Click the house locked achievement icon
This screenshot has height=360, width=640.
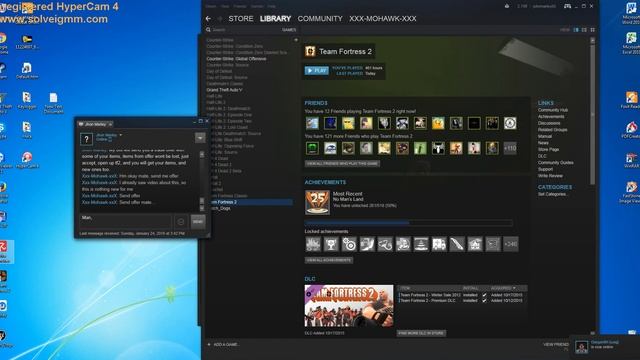475,244
